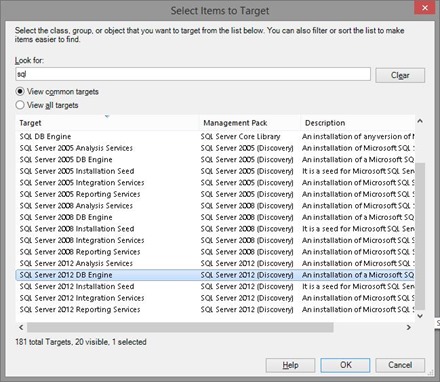Click the Clear button
Screen dimensions: 440x382
400,75
